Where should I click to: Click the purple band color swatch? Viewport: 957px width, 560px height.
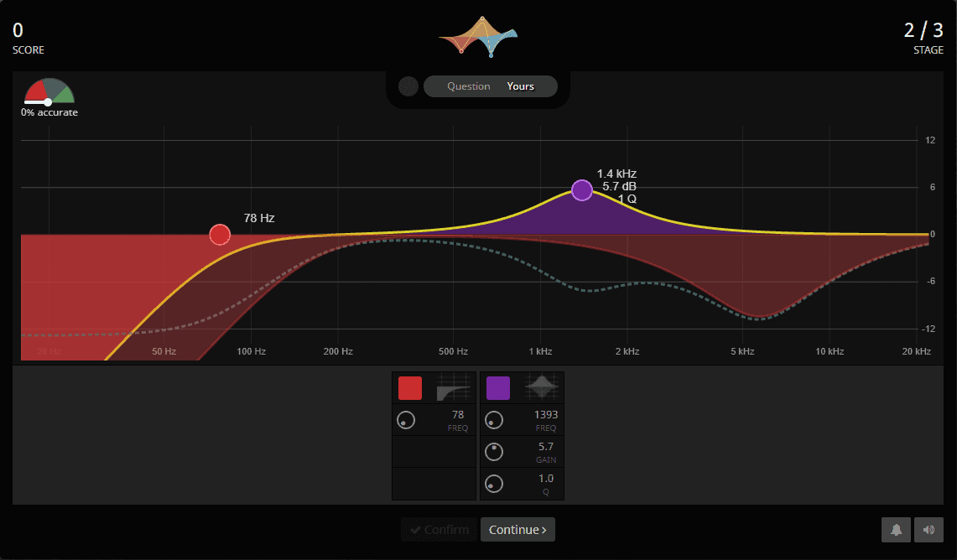click(x=498, y=388)
